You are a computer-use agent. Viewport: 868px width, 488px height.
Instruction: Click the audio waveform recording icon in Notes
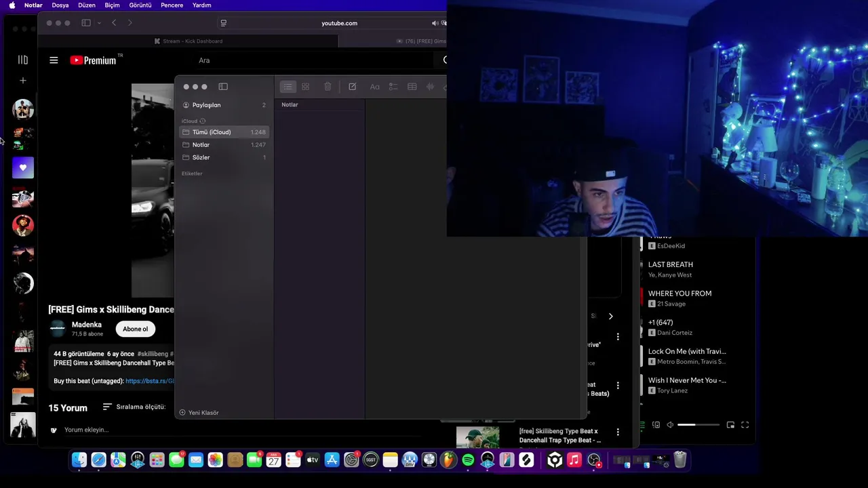(430, 87)
